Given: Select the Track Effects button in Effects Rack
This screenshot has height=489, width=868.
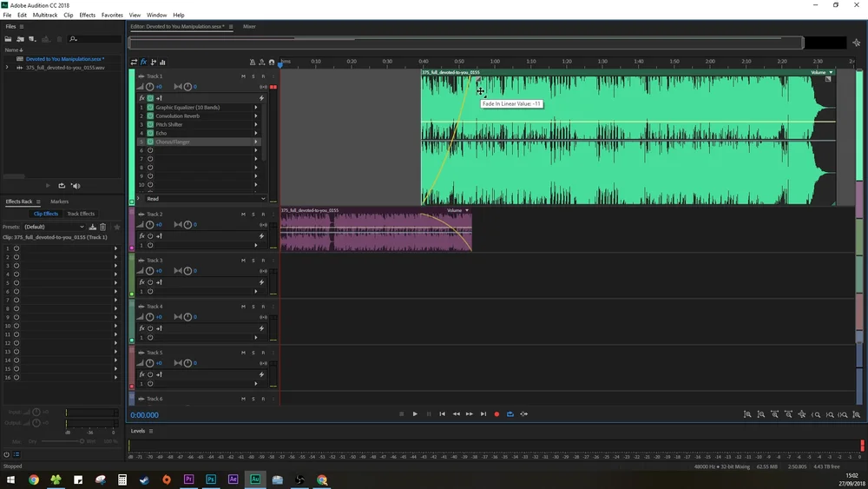Looking at the screenshot, I should point(81,214).
